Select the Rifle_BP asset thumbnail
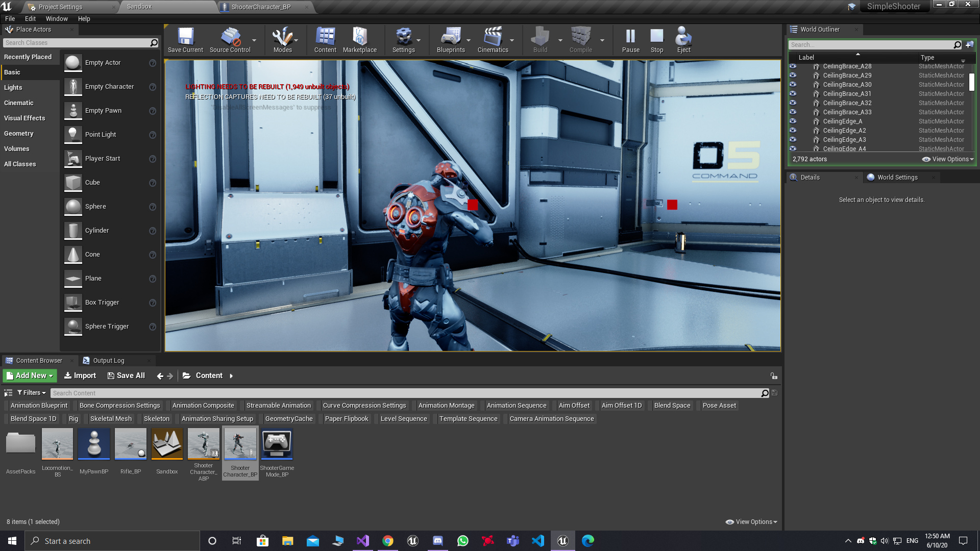The width and height of the screenshot is (980, 551). point(130,444)
